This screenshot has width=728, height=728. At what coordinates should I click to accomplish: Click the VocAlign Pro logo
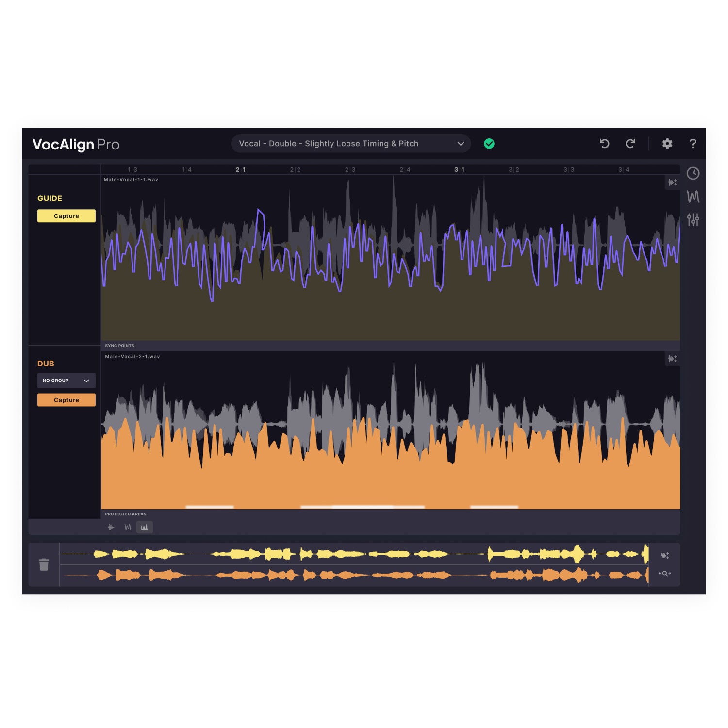[76, 144]
